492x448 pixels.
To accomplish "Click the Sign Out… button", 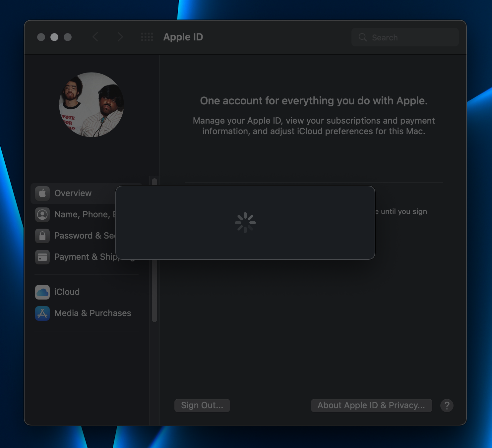I will [x=202, y=405].
